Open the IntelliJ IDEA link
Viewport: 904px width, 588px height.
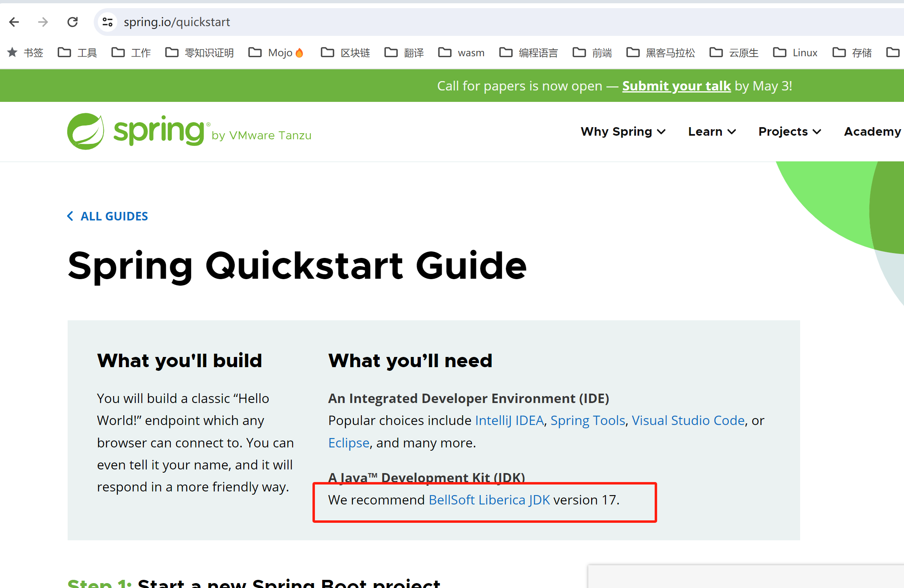(509, 421)
